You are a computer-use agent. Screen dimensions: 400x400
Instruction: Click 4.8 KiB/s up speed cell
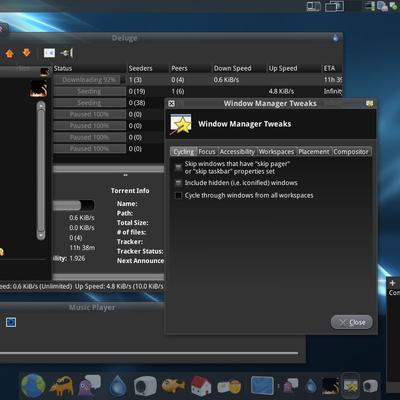[x=281, y=91]
